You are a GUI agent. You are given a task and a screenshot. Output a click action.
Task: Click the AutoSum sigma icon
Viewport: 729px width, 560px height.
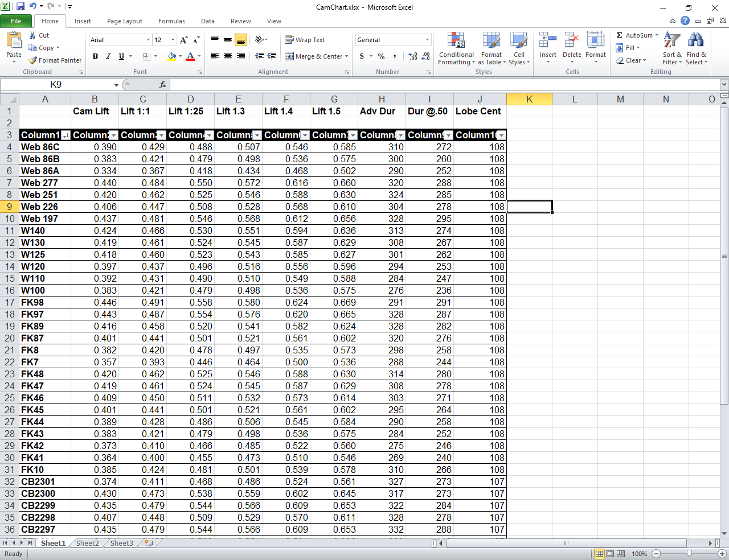(x=620, y=35)
